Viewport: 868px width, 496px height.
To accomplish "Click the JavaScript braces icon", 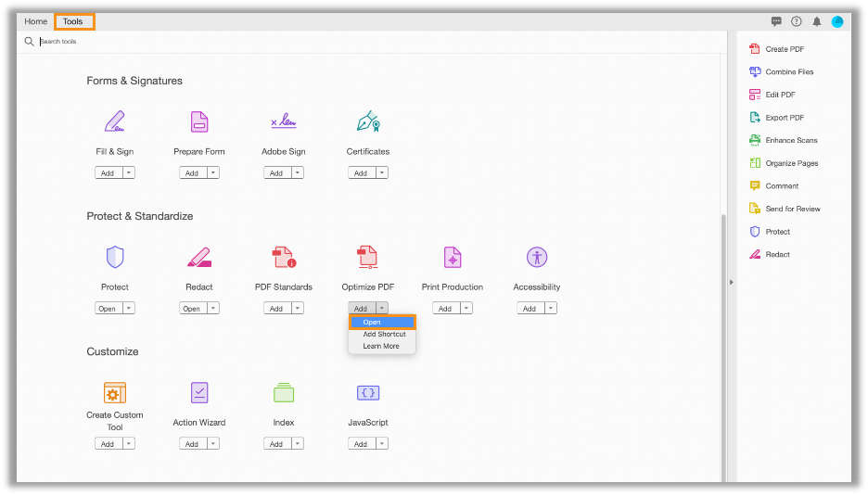I will [x=368, y=393].
